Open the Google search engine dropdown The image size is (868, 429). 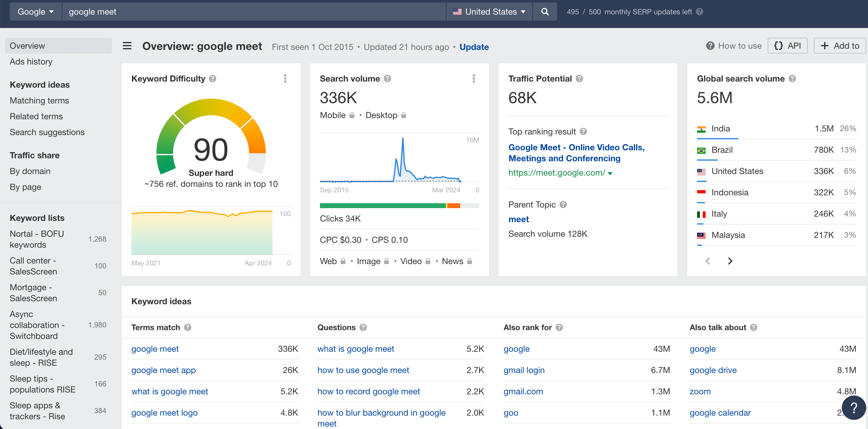pyautogui.click(x=35, y=12)
